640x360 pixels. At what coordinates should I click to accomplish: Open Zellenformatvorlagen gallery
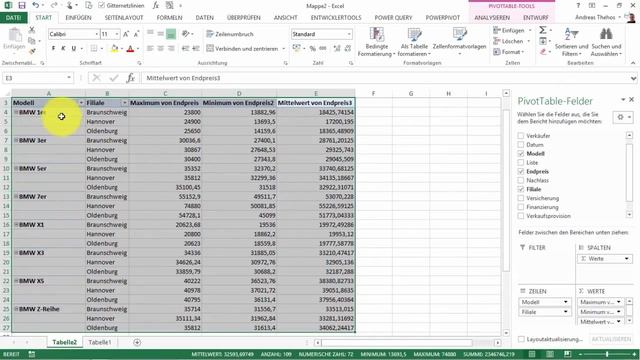459,42
